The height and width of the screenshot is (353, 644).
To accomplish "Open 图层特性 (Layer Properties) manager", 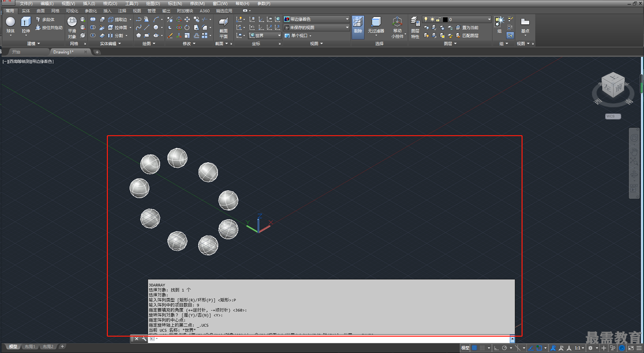I will pos(415,28).
